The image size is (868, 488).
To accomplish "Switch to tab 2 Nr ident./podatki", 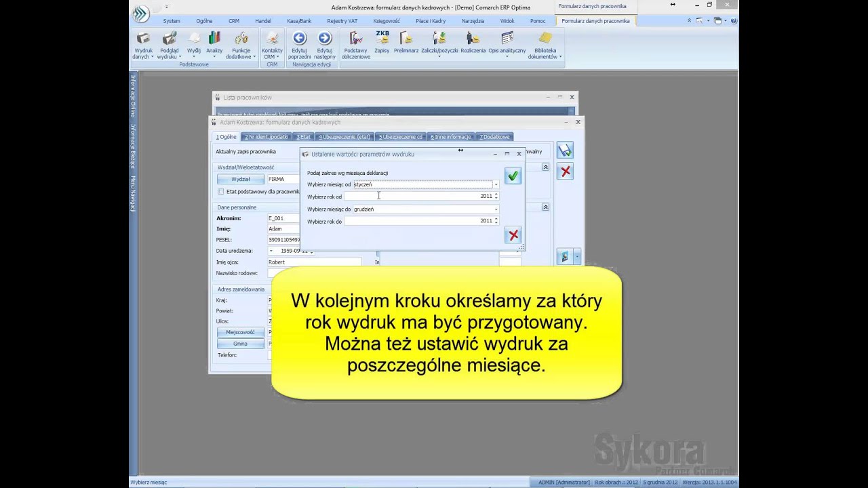I will (x=267, y=137).
